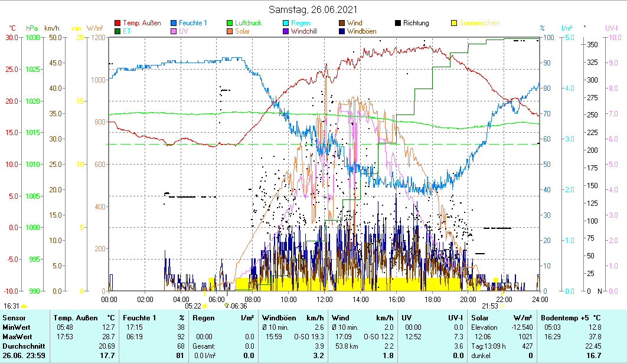Click the 05:22 marker below the time axis

click(x=193, y=306)
